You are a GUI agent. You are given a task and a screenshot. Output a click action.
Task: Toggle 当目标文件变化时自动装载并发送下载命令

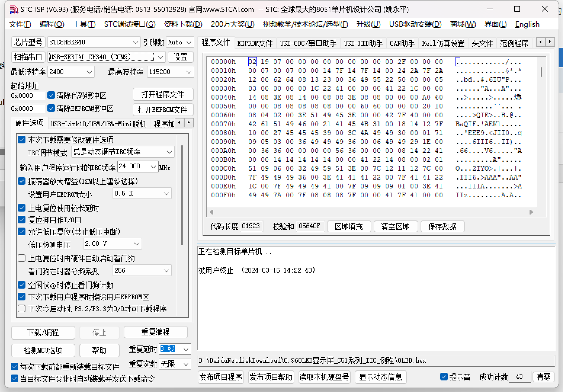[x=15, y=378]
